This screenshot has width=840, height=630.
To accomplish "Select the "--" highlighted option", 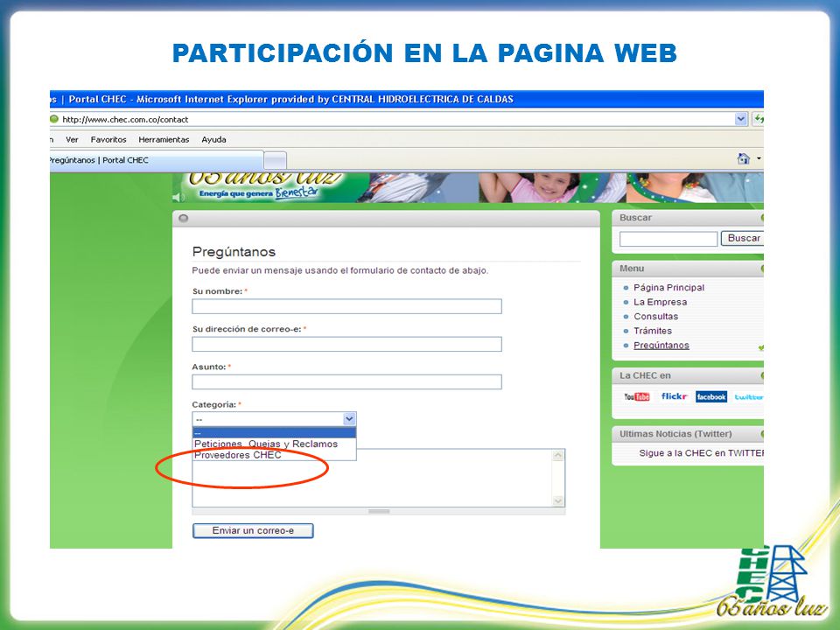I will 274,433.
